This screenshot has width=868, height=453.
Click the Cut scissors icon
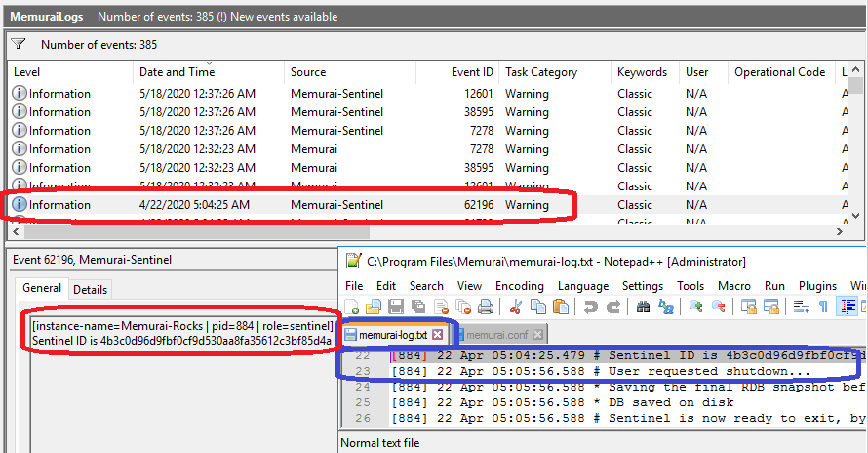coord(515,307)
